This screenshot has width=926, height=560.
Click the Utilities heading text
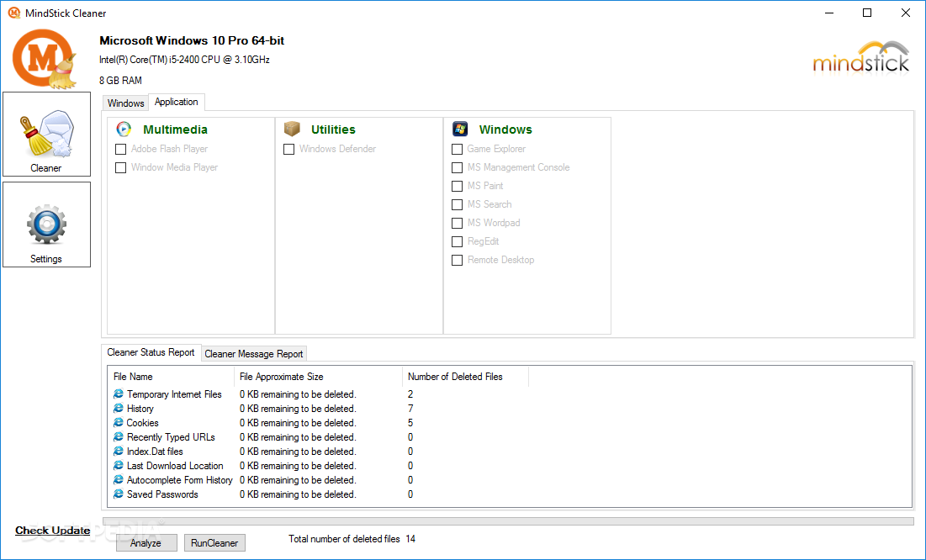click(x=333, y=129)
